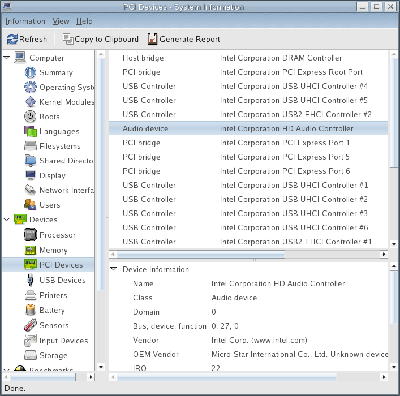The width and height of the screenshot is (400, 396).
Task: Open the Information menu
Action: coord(25,21)
